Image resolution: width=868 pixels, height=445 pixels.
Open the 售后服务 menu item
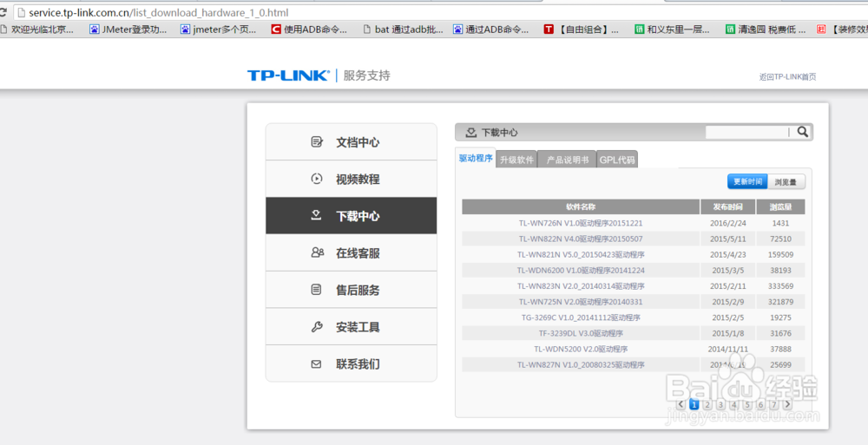pyautogui.click(x=351, y=290)
